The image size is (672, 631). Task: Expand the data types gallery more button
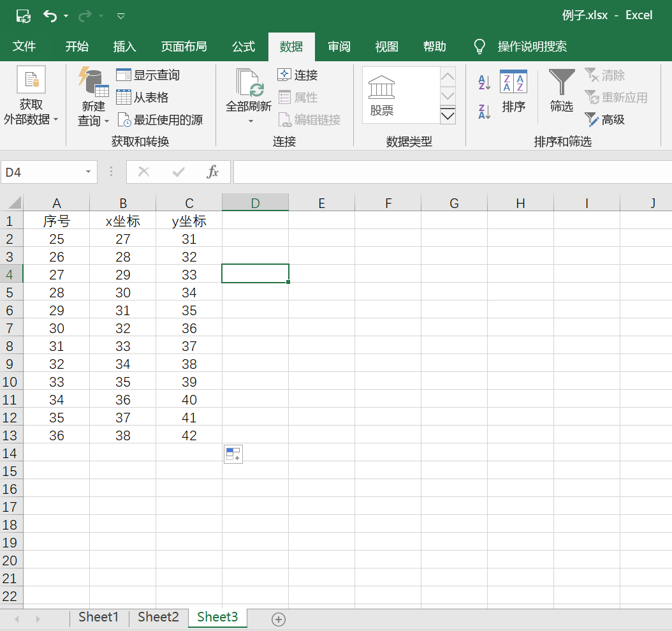(448, 115)
